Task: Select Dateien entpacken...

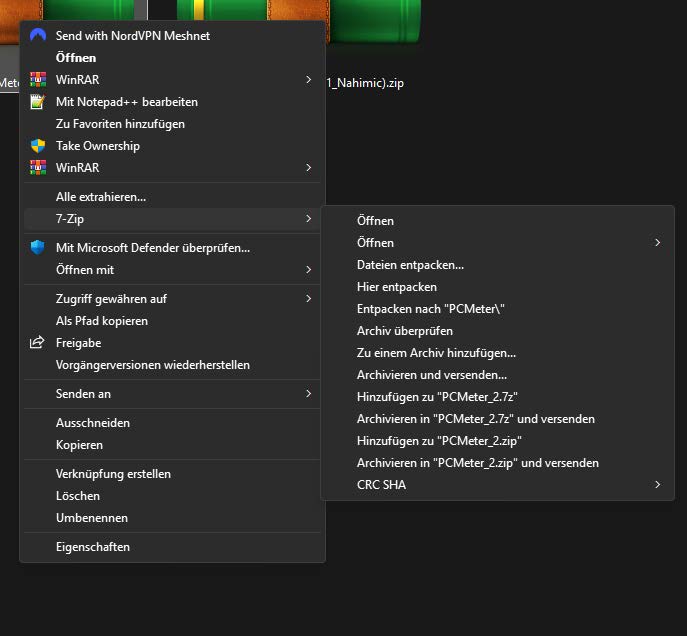Action: pyautogui.click(x=498, y=265)
